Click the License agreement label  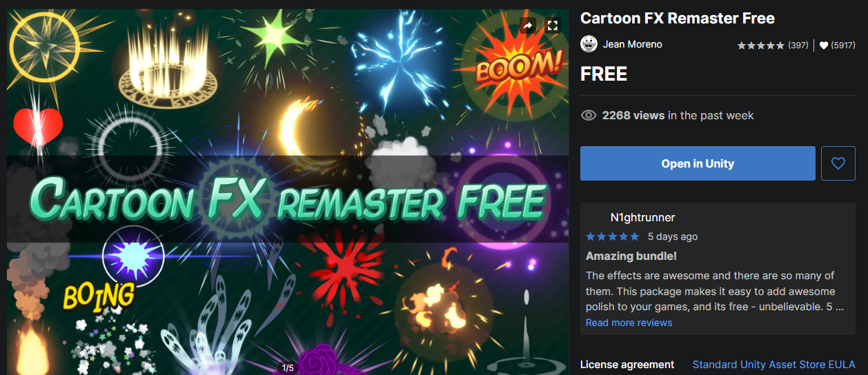pyautogui.click(x=627, y=365)
